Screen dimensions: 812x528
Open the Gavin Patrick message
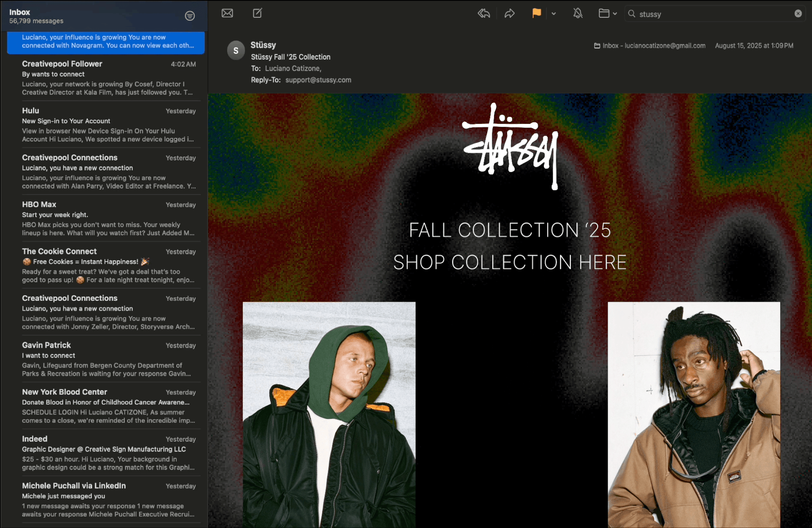pyautogui.click(x=106, y=360)
